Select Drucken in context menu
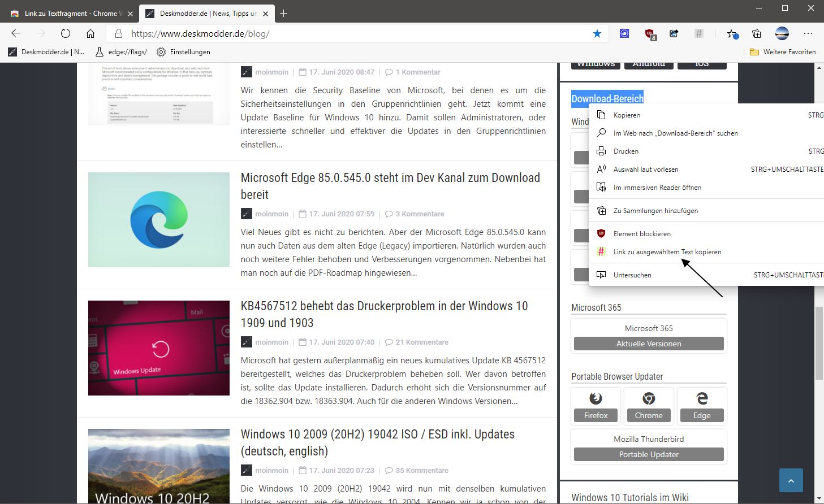The image size is (824, 504). [x=706, y=151]
